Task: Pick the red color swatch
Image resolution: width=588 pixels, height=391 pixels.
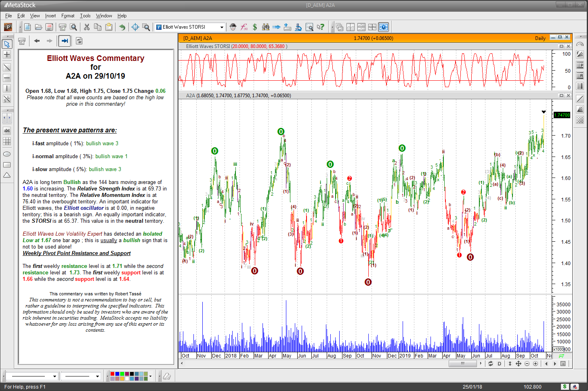Action: (x=112, y=374)
